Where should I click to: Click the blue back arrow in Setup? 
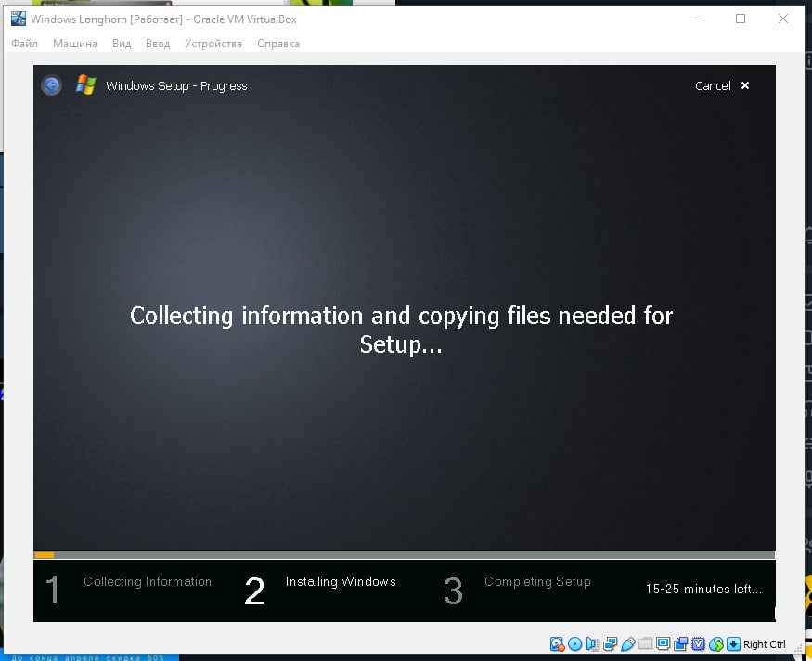(x=51, y=85)
